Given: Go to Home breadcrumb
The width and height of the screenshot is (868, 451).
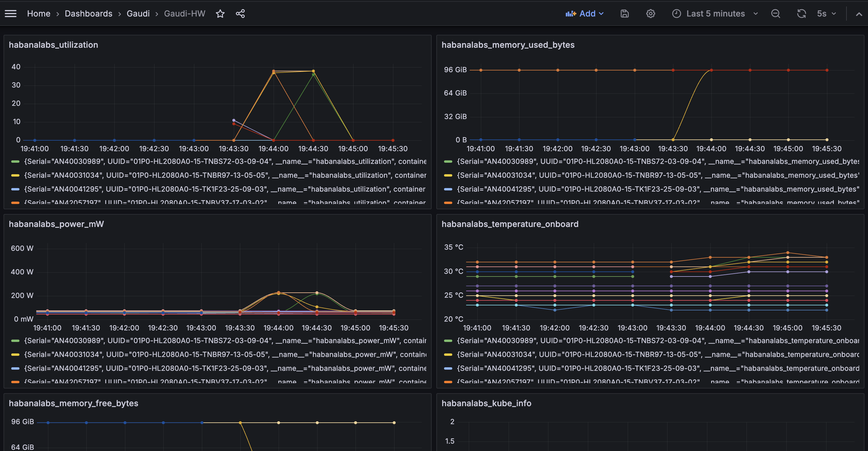Looking at the screenshot, I should coord(39,14).
